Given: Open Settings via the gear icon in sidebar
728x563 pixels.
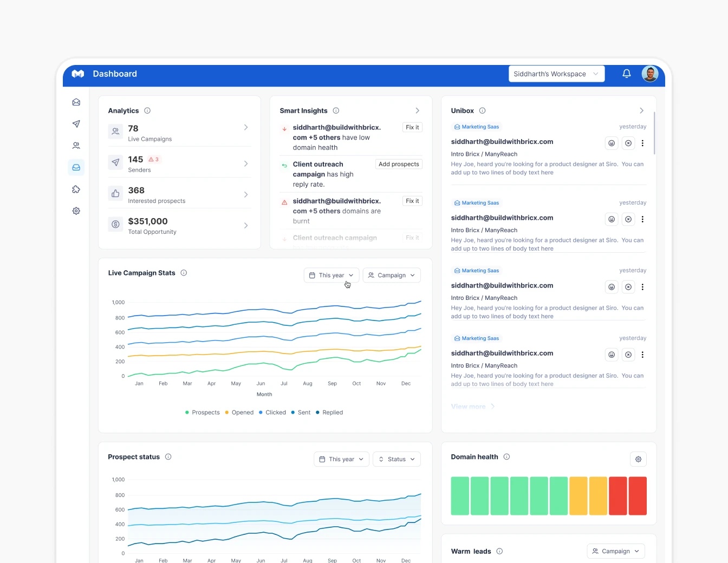Looking at the screenshot, I should (76, 211).
